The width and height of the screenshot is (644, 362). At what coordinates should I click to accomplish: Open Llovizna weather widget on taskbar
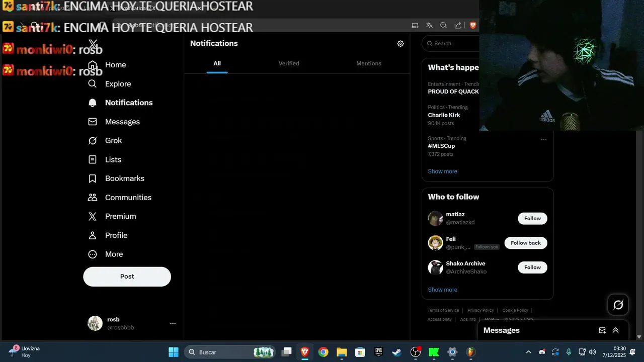point(25,351)
